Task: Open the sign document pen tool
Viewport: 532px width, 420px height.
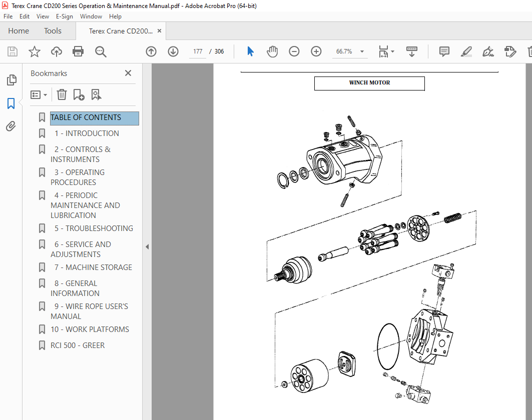Action: pos(488,51)
